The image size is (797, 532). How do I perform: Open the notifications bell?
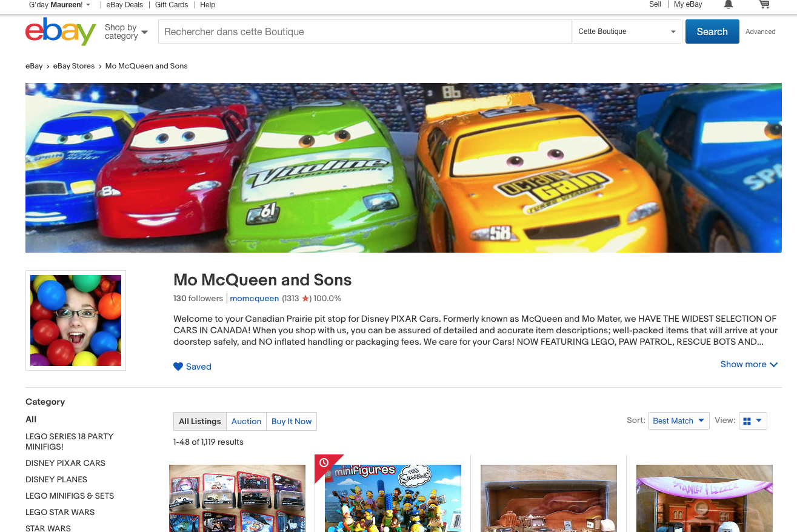pyautogui.click(x=729, y=5)
